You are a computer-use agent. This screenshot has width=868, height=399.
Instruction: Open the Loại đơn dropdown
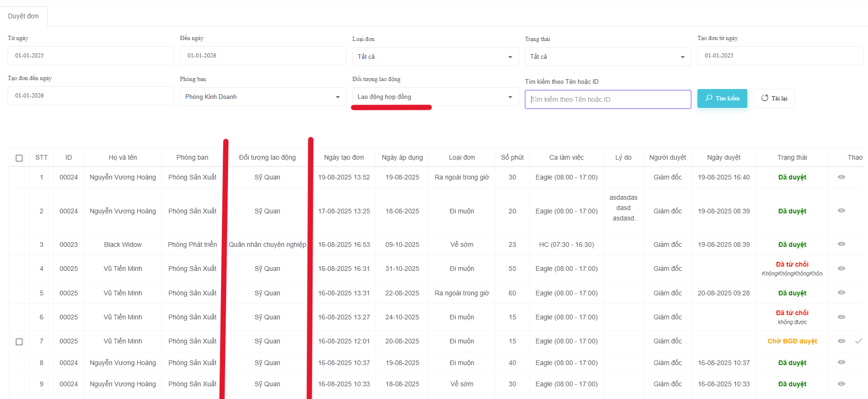[435, 57]
